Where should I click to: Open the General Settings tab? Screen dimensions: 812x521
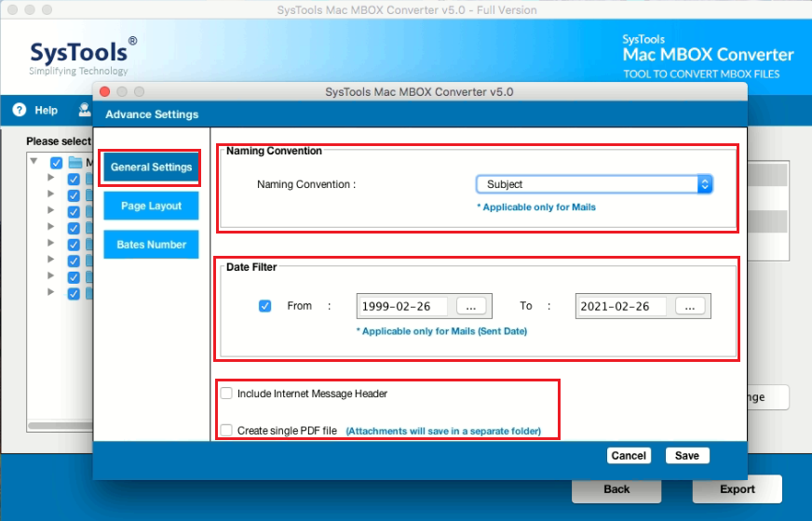point(151,167)
